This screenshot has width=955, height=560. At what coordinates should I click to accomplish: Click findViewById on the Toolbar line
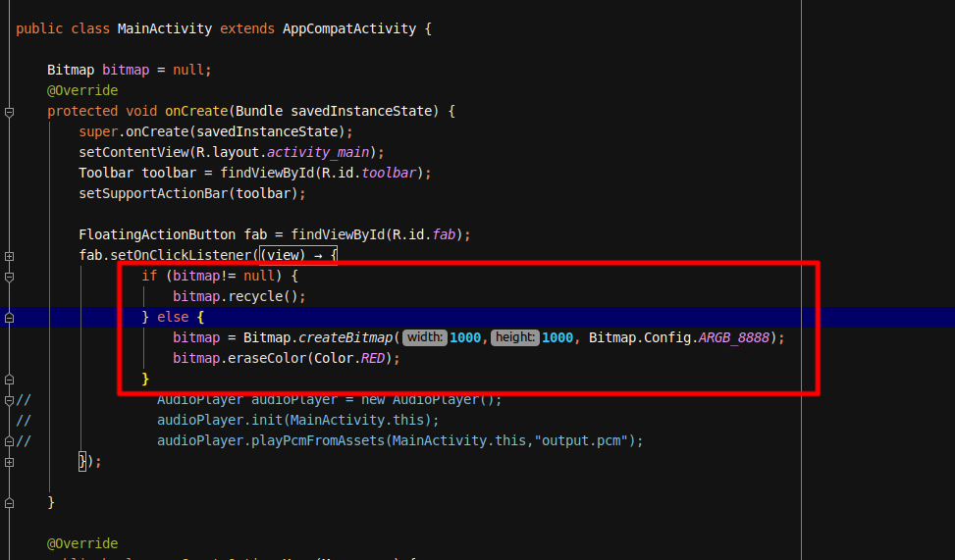(267, 173)
